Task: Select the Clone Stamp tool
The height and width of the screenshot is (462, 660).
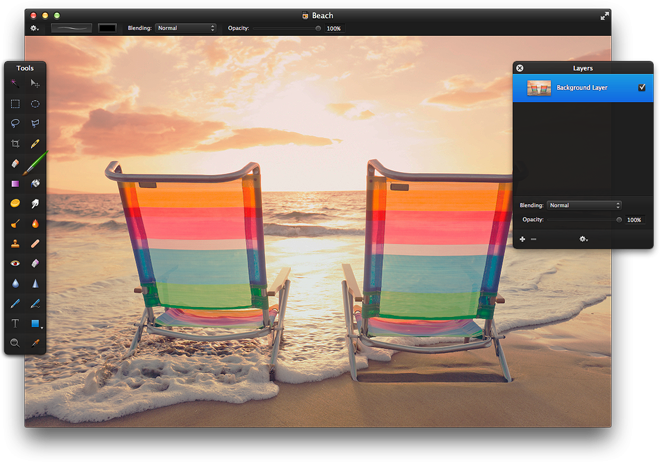Action: pos(15,243)
